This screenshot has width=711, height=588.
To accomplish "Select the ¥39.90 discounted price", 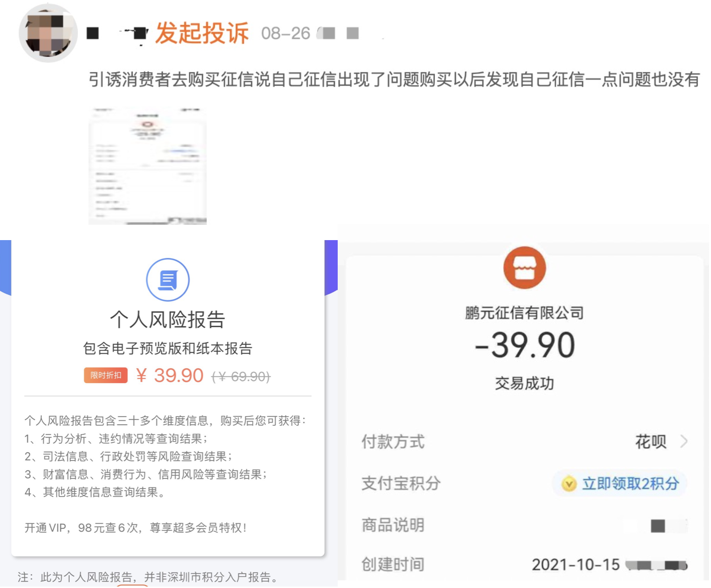I will coord(170,375).
